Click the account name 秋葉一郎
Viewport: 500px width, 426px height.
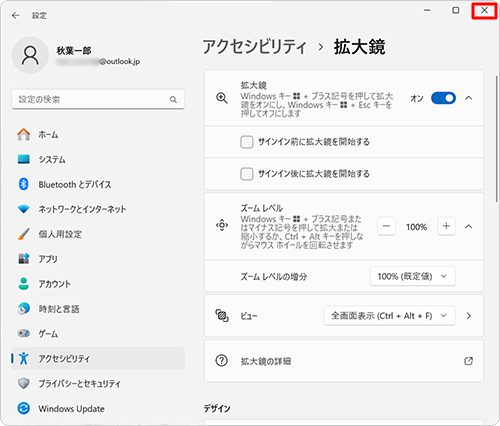(x=74, y=50)
